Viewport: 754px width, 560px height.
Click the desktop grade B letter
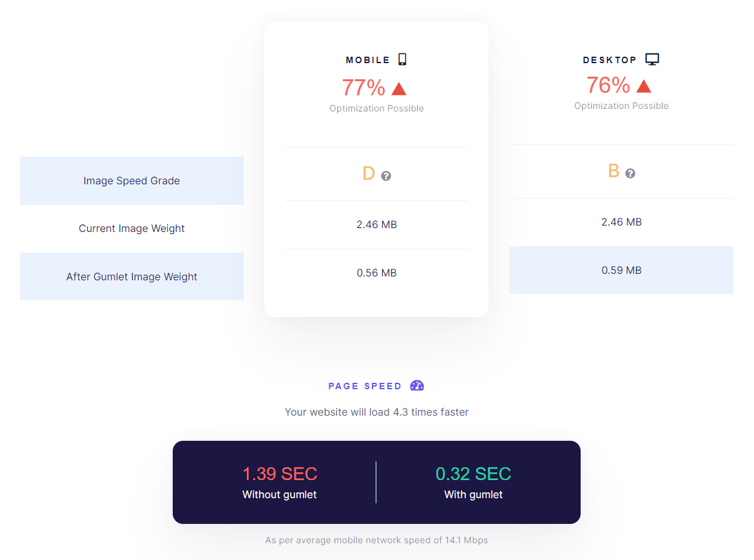614,171
